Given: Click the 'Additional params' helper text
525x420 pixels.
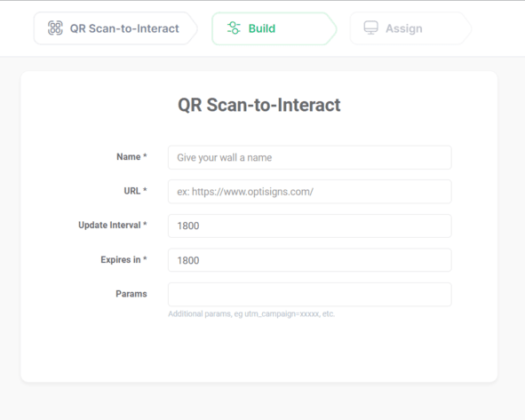Looking at the screenshot, I should pos(251,314).
